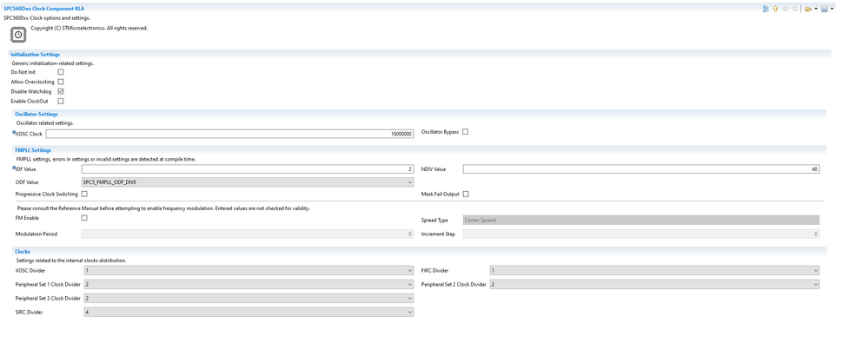Click the IDF Value input field
The width and height of the screenshot is (868, 363).
248,169
